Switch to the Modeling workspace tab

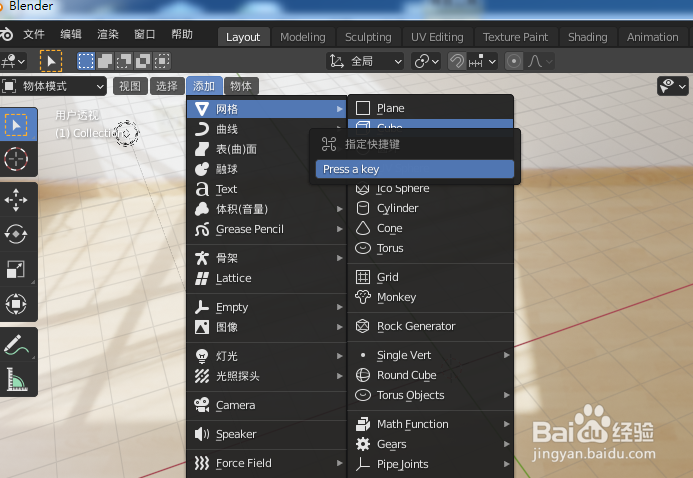point(303,37)
